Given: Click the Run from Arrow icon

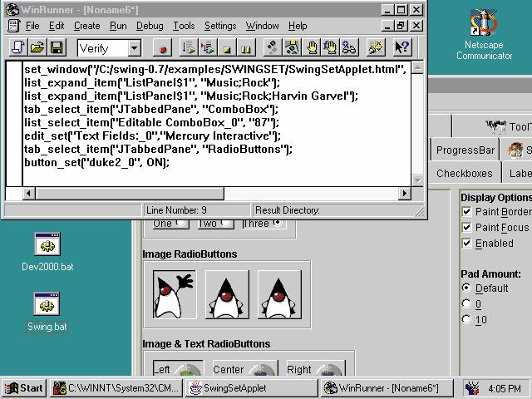Looking at the screenshot, I should click(x=208, y=48).
